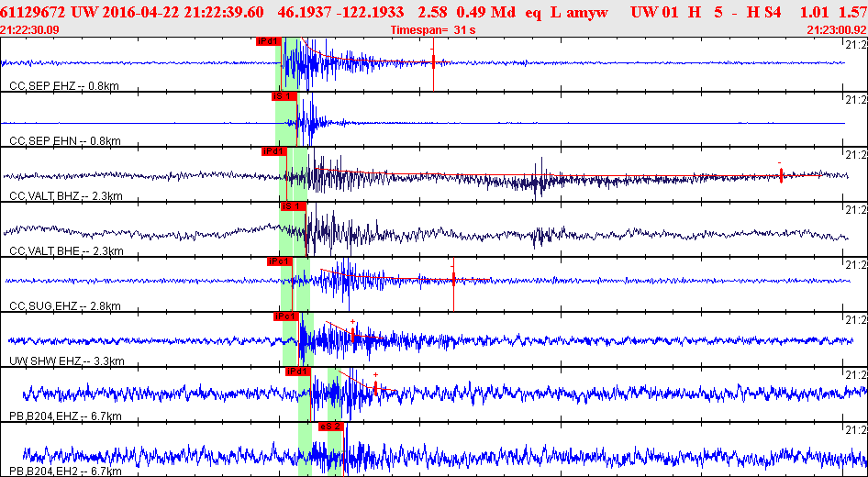This screenshot has height=477, width=868.
Task: Select the iS 1 pick flag on SEP EHN
Action: (x=284, y=96)
